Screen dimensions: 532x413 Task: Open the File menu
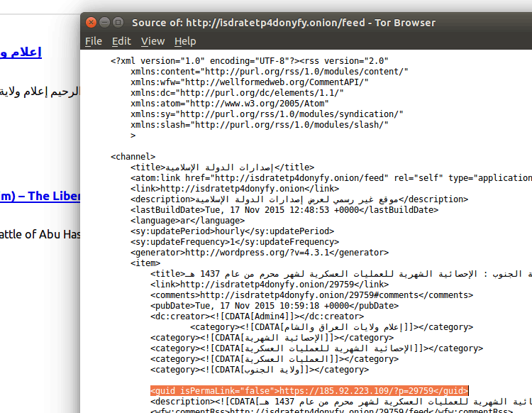[x=94, y=41]
